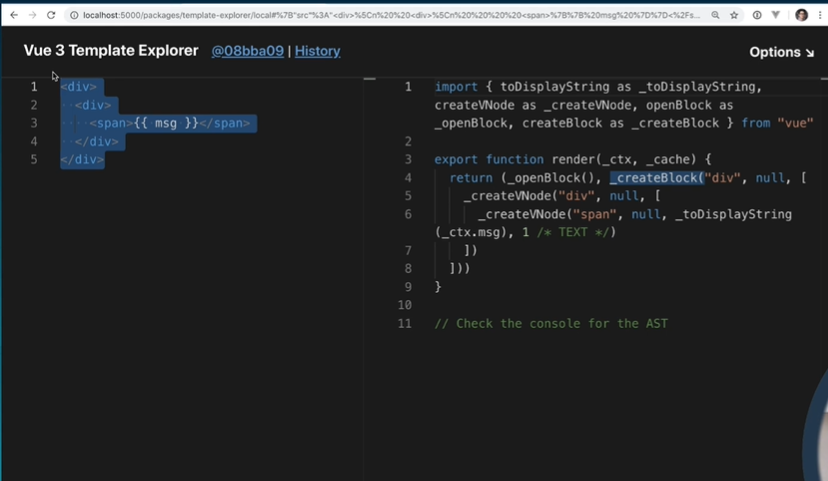Viewport: 828px width, 481px height.
Task: Bookmark this page with the star
Action: point(734,15)
